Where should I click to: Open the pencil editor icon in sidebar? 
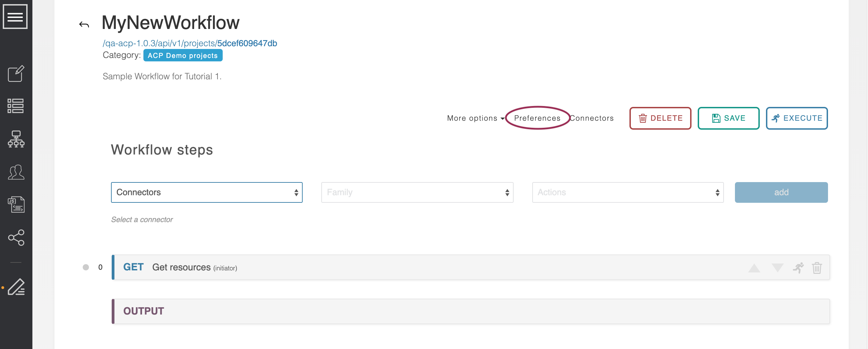click(16, 287)
